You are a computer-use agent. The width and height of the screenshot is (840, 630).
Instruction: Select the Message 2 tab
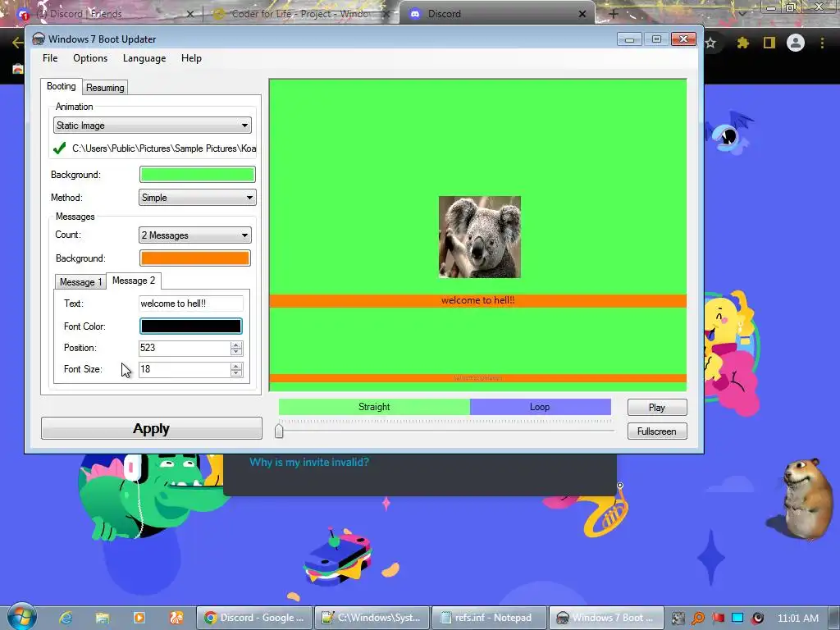[134, 281]
